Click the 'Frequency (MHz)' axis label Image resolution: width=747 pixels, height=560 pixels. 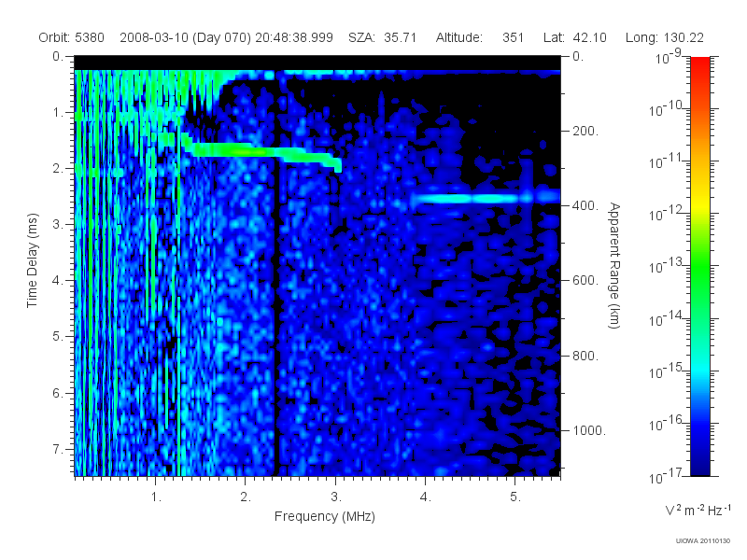click(324, 517)
